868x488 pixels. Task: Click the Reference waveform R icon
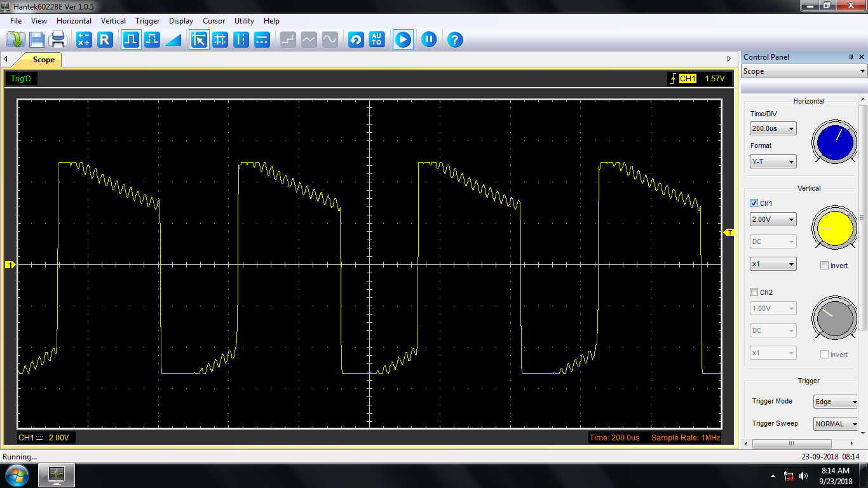click(x=105, y=39)
